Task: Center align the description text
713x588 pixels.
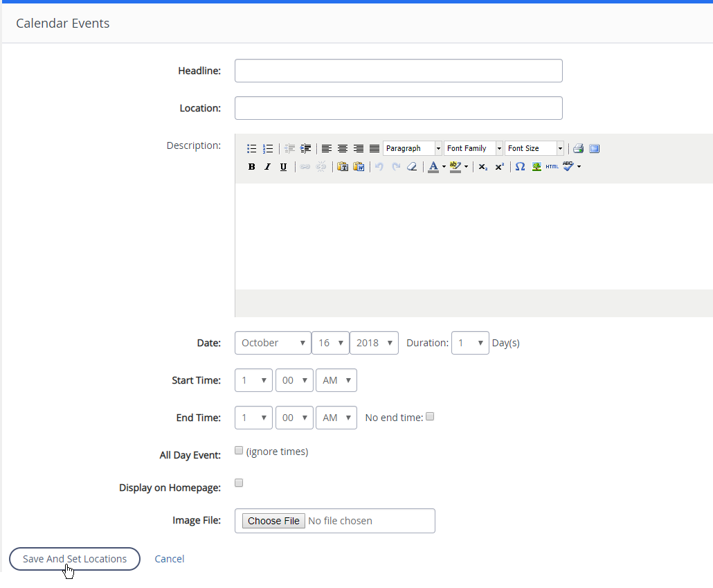Action: [x=342, y=148]
